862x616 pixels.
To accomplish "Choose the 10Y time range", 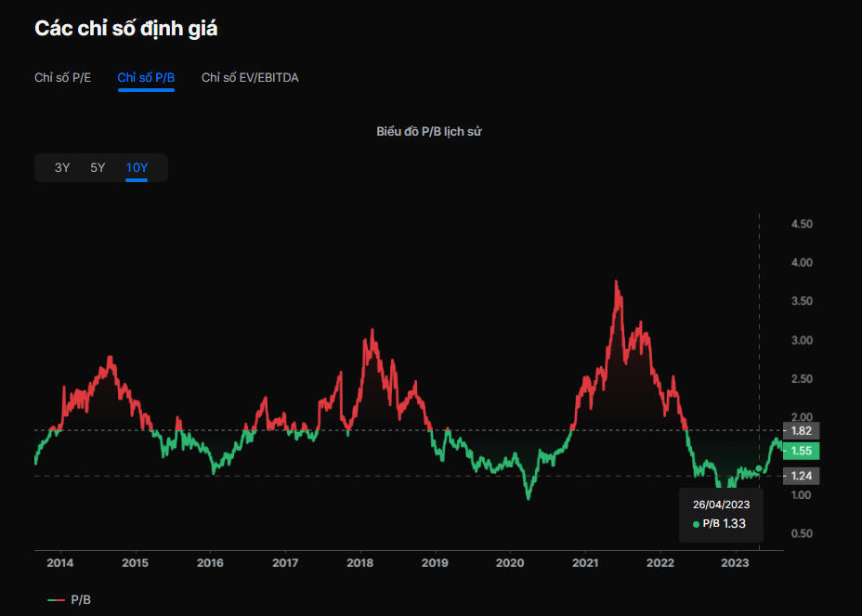I will [137, 168].
